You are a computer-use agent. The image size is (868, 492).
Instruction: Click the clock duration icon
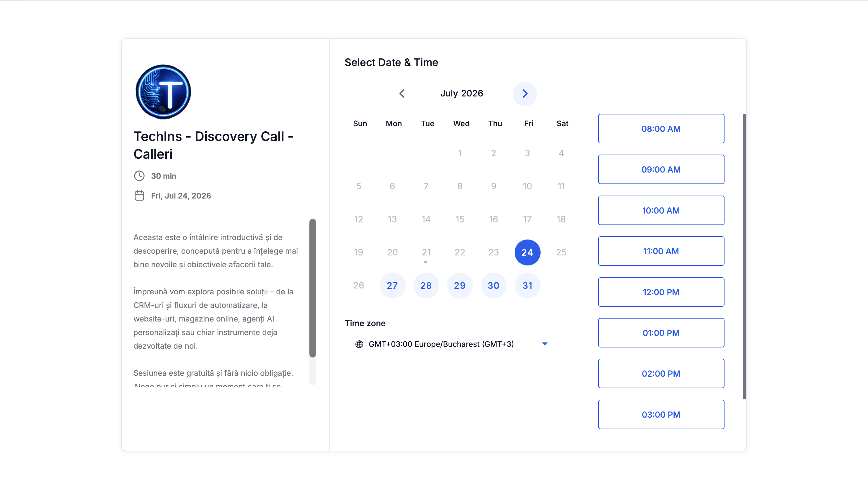coord(139,176)
